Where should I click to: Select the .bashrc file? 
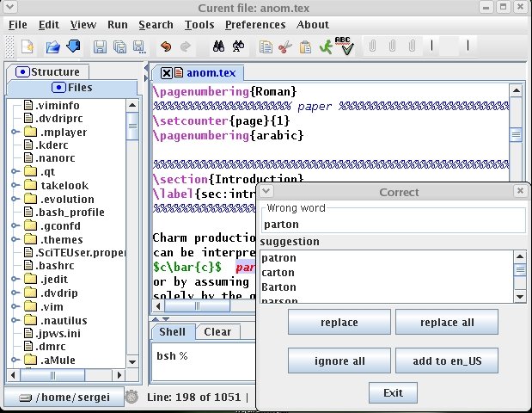coord(49,266)
